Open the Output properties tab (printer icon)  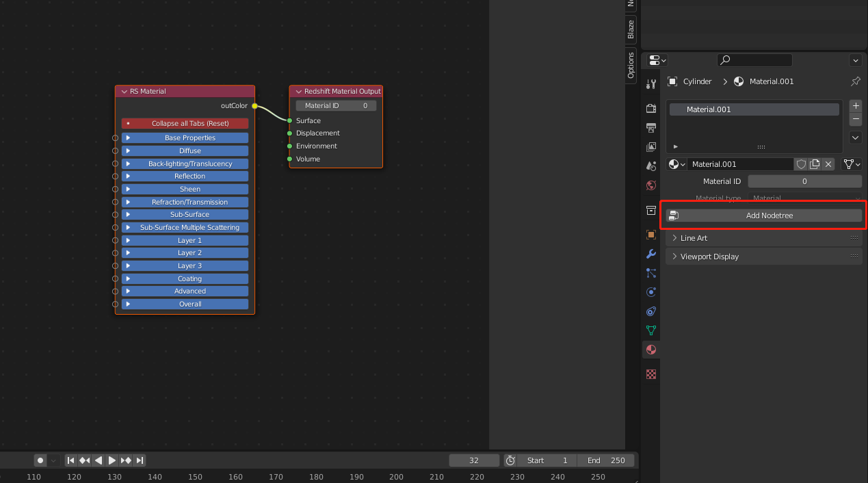tap(651, 128)
